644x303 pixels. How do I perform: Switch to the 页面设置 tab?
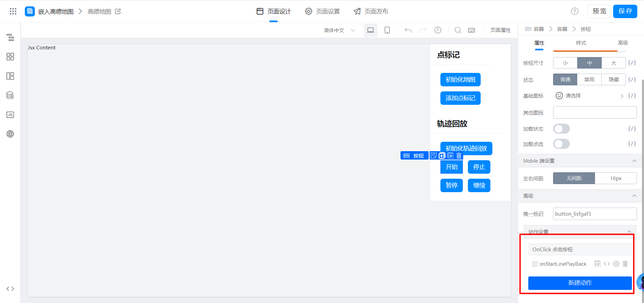[x=322, y=11]
